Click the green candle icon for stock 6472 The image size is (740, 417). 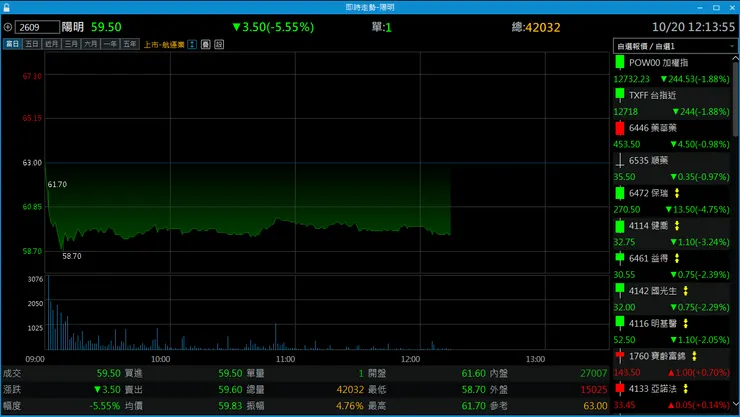(x=620, y=193)
